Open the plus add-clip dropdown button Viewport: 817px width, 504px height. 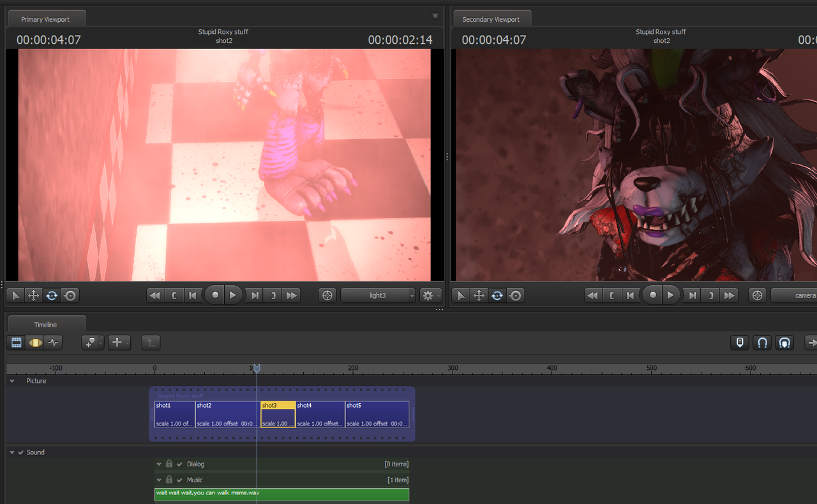click(119, 343)
